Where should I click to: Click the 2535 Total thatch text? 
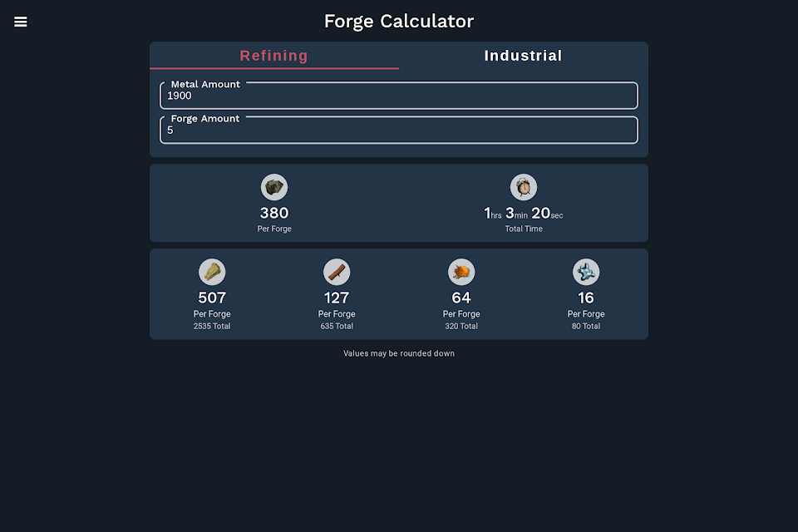212,327
